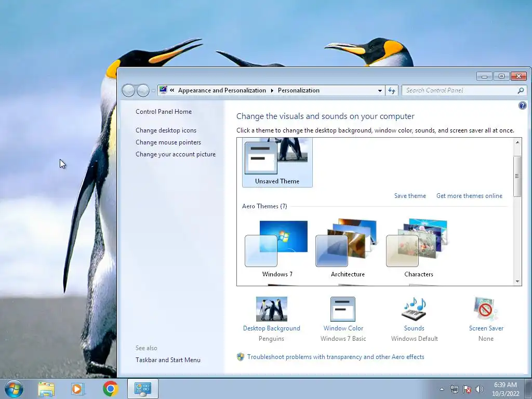Minimize the Personalization window
The width and height of the screenshot is (532, 399).
pos(484,76)
